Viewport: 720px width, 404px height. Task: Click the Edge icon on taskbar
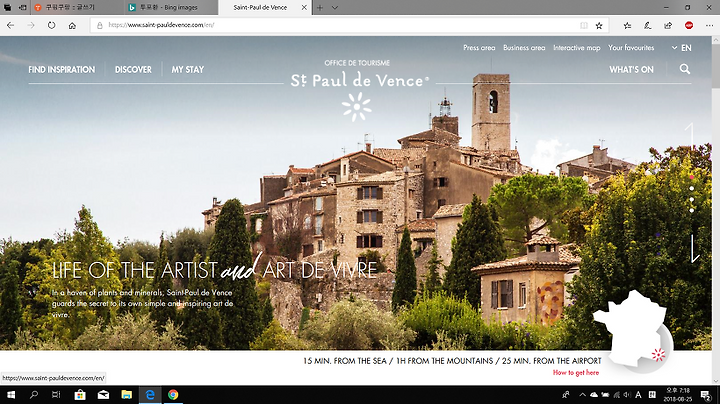(150, 394)
